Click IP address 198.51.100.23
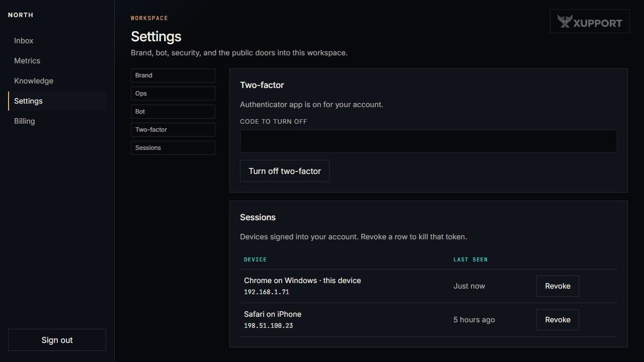This screenshot has height=362, width=644. (268, 326)
